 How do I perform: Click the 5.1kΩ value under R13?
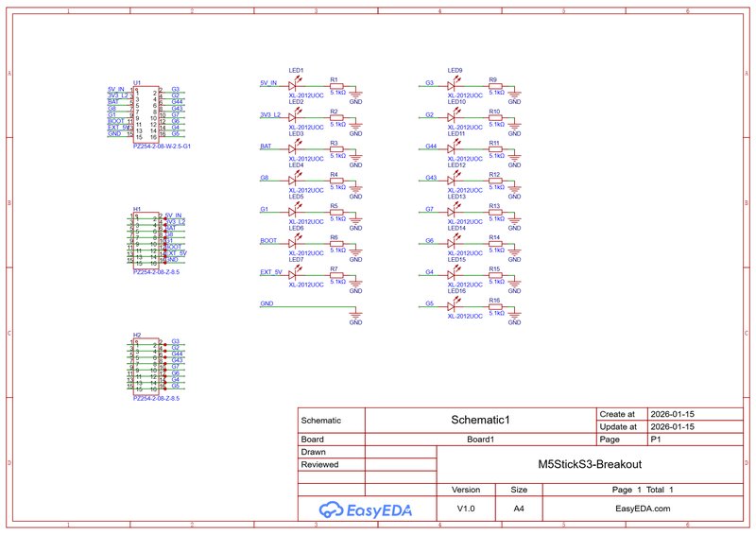click(x=497, y=218)
